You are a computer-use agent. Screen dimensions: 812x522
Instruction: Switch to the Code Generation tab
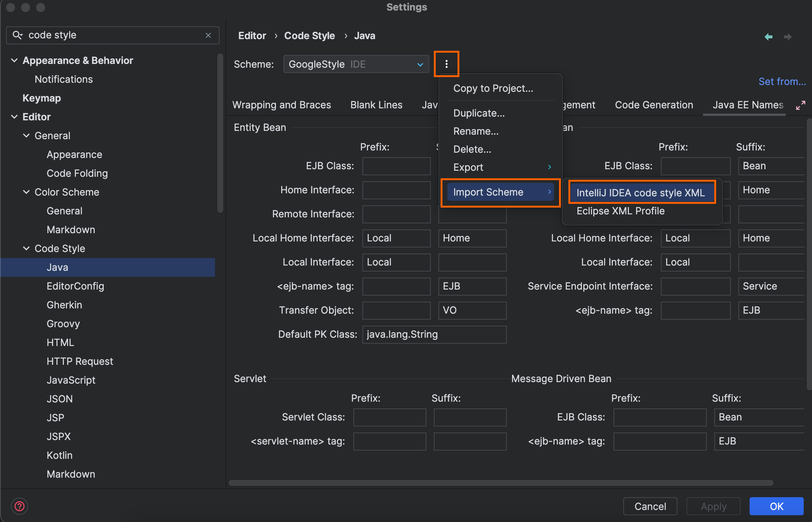654,105
